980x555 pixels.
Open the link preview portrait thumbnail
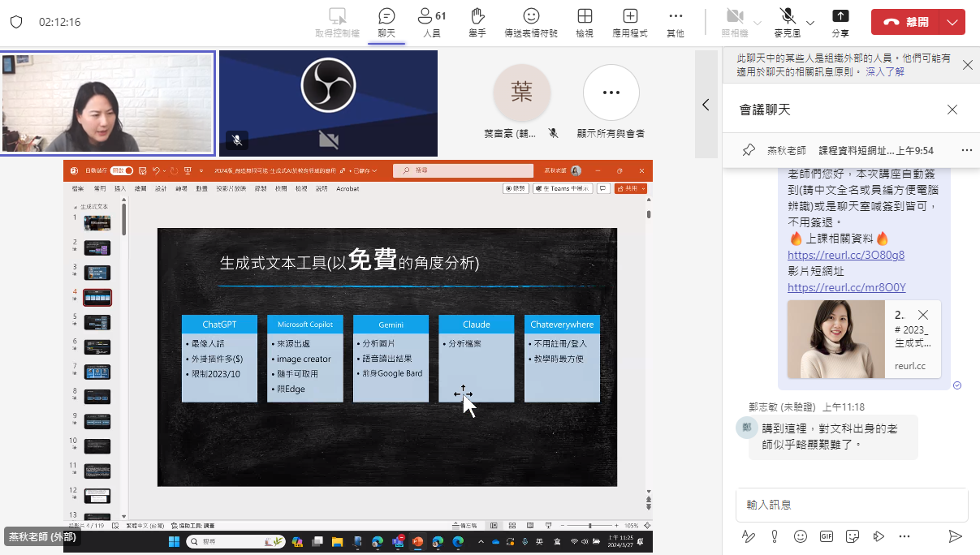(x=836, y=339)
